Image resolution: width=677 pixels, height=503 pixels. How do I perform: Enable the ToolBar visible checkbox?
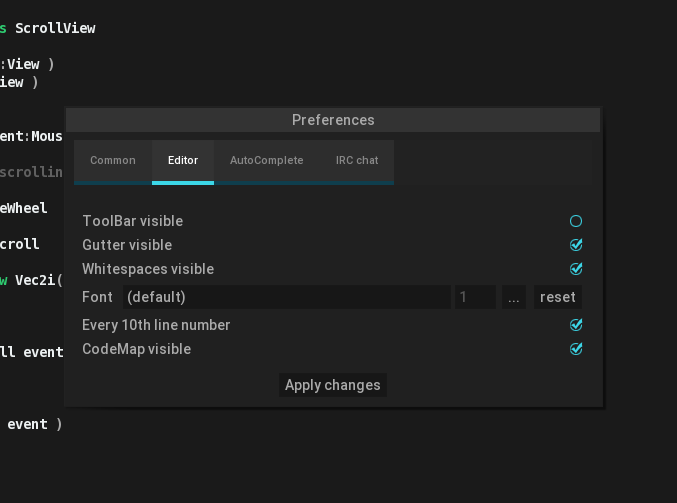coord(576,221)
